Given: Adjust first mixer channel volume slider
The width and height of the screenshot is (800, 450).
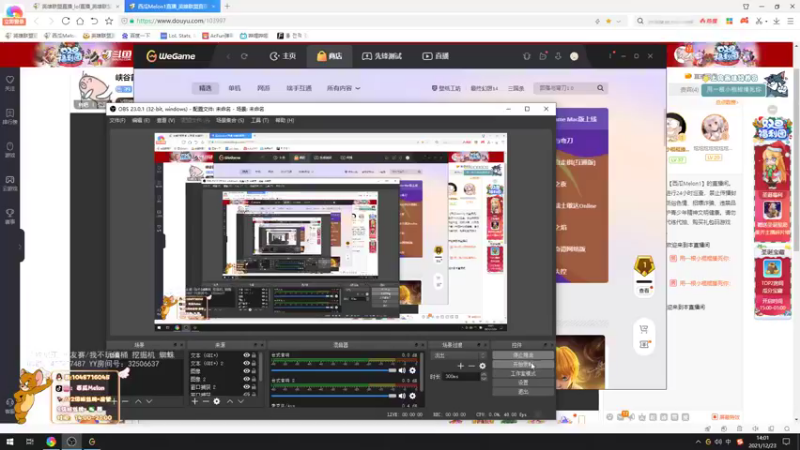Looking at the screenshot, I should click(334, 370).
